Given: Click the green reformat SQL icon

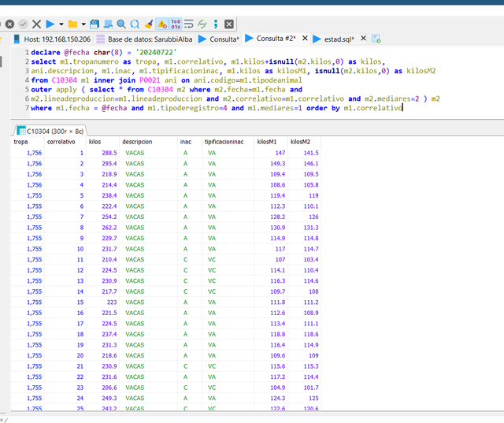Looking at the screenshot, I should (x=202, y=24).
